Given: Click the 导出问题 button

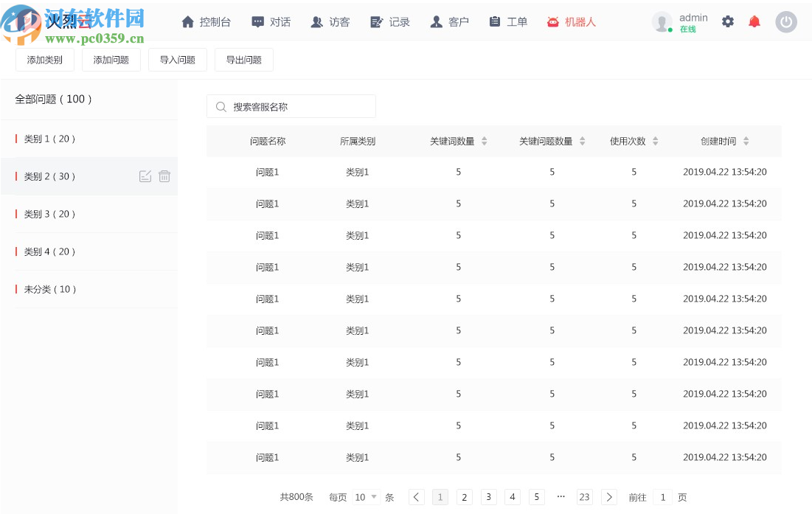Looking at the screenshot, I should [x=244, y=60].
